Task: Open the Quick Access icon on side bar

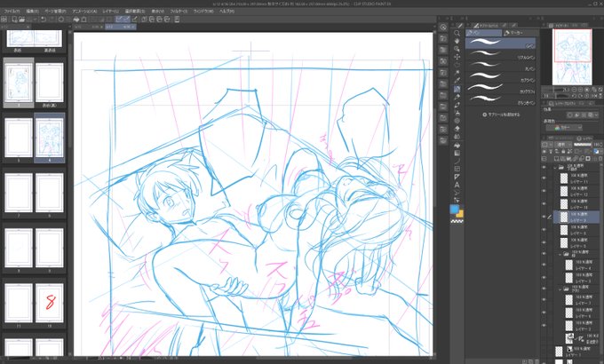Action: pos(443,27)
